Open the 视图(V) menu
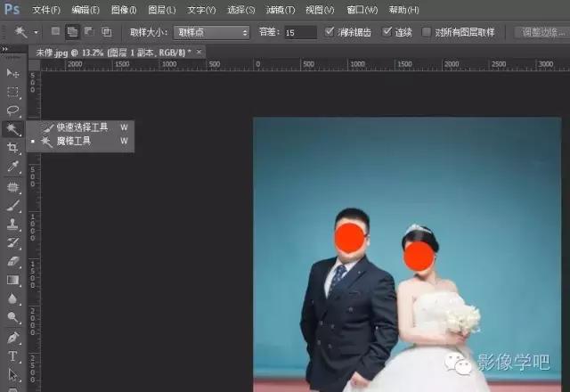 (x=320, y=10)
